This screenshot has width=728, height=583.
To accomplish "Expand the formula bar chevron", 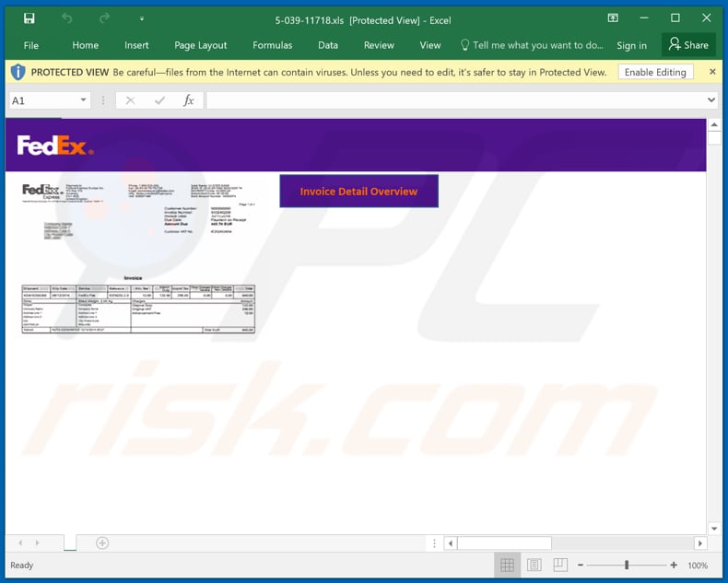I will point(710,99).
